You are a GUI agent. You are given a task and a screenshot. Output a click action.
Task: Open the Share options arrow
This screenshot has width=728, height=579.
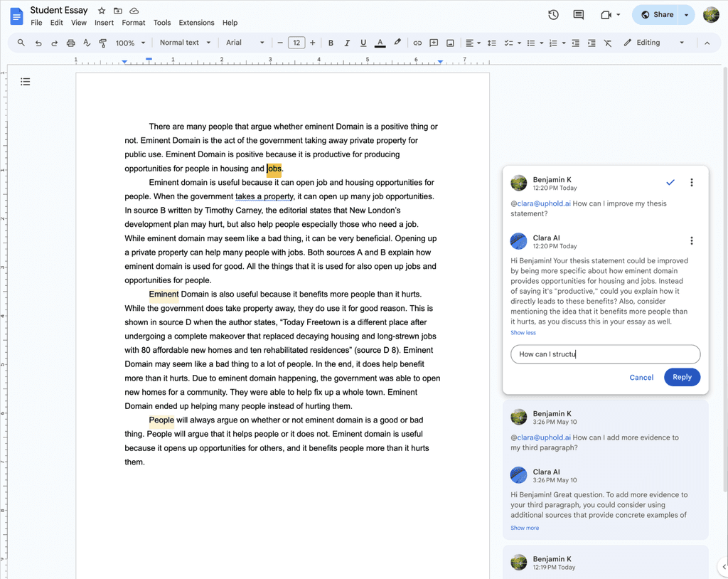click(x=686, y=15)
